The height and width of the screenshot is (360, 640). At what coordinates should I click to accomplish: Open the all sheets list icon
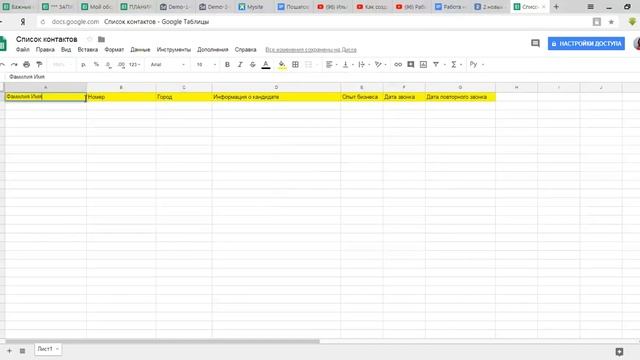(x=22, y=351)
